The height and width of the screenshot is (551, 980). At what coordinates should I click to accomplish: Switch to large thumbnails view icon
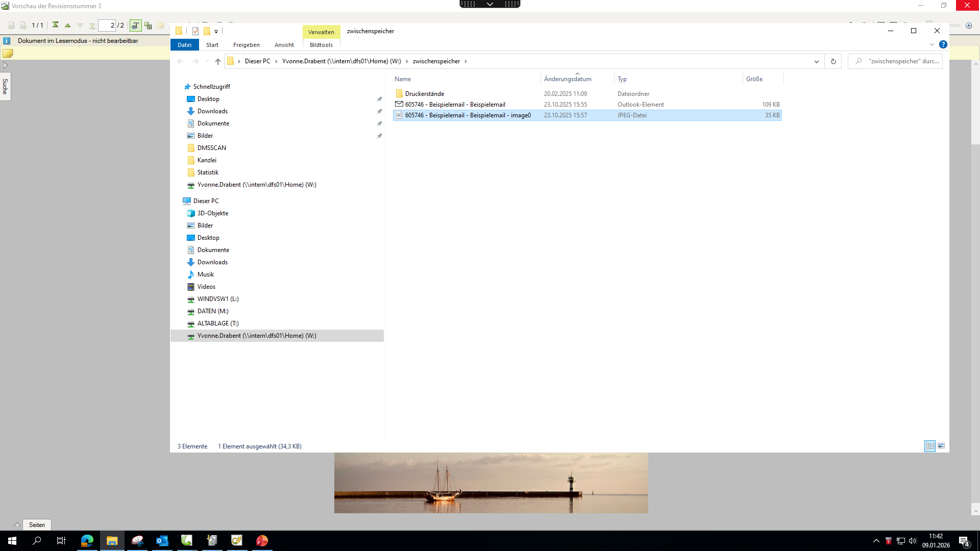coord(941,446)
